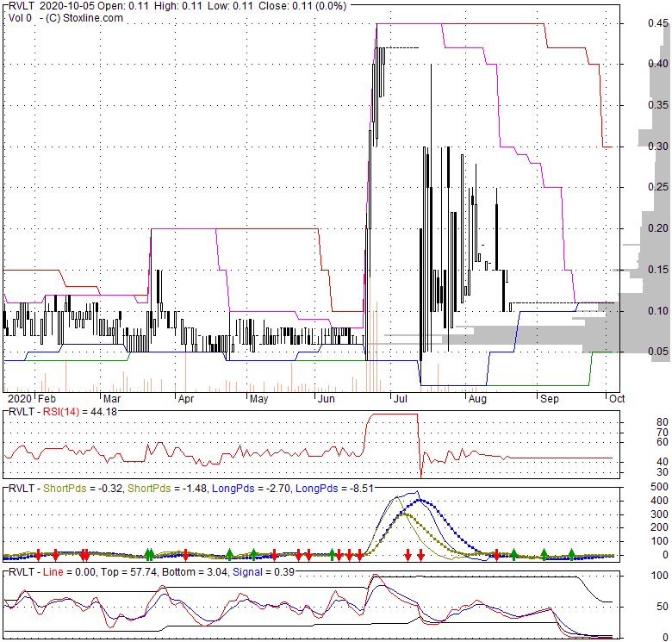Click the 0.35 price axis label
The width and height of the screenshot is (672, 642).
[658, 105]
